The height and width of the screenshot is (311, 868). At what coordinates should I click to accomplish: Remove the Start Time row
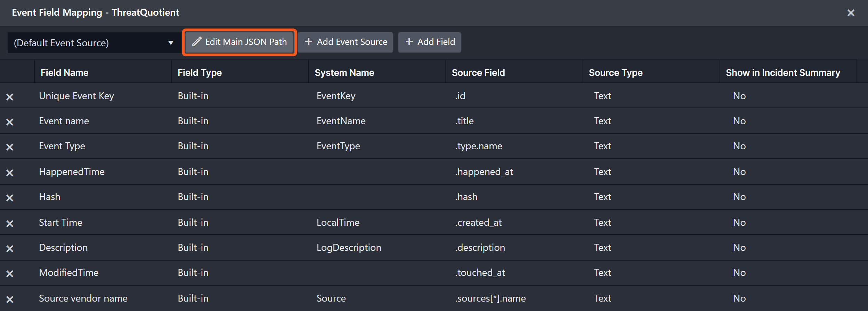tap(10, 223)
